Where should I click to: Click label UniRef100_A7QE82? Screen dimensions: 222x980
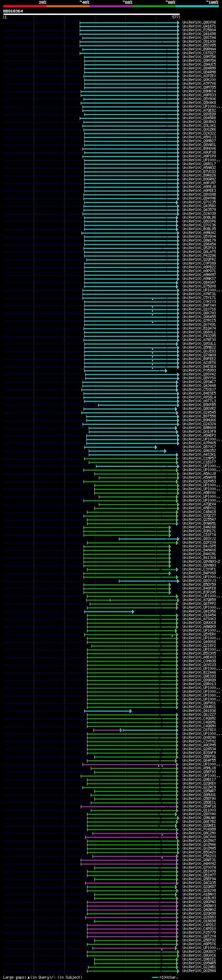click(199, 110)
